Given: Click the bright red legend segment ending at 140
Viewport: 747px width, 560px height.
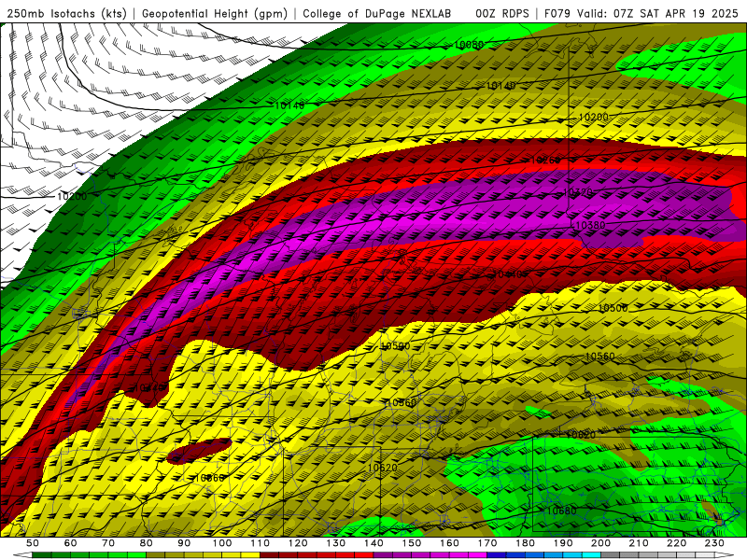Looking at the screenshot, I should (364, 555).
